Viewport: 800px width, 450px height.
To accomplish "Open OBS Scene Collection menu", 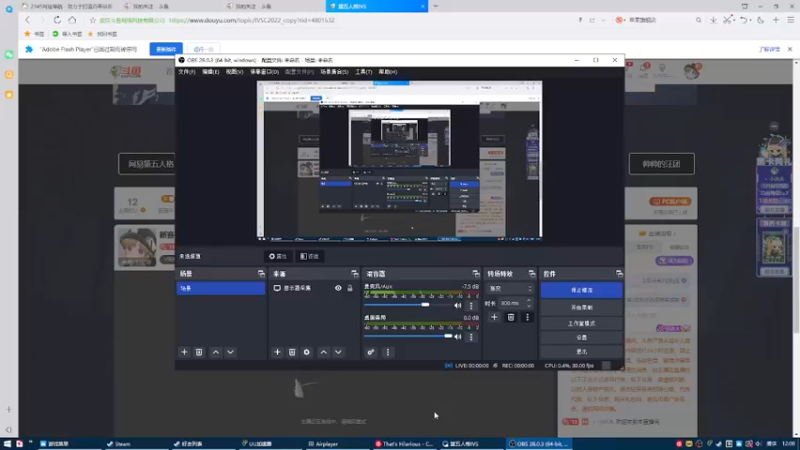I will 334,72.
